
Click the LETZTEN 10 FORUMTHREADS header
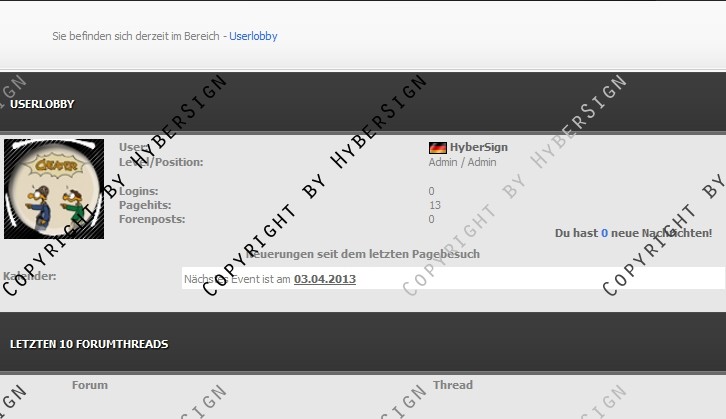pyautogui.click(x=89, y=344)
